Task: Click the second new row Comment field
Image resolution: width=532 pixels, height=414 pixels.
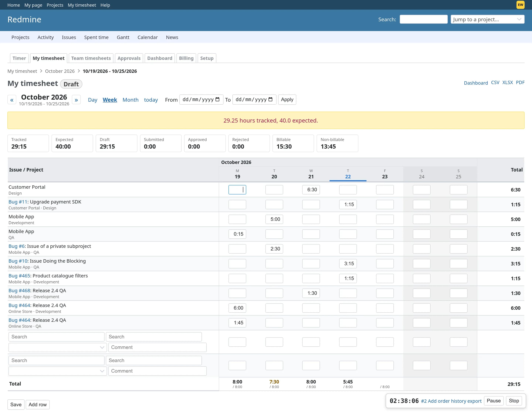Action: [157, 371]
